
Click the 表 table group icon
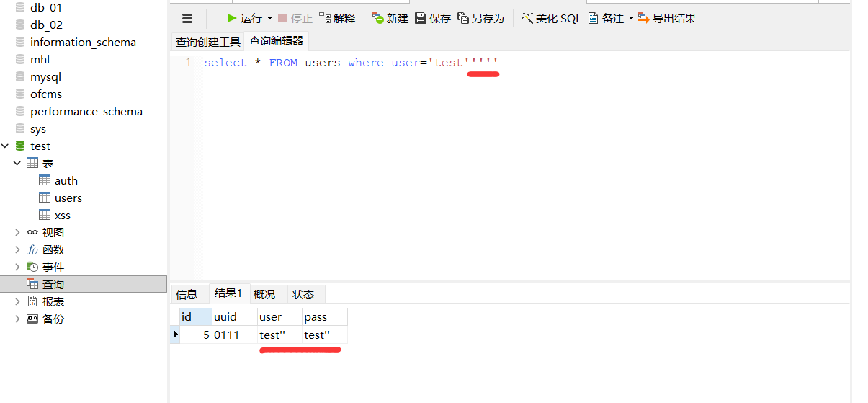(32, 163)
